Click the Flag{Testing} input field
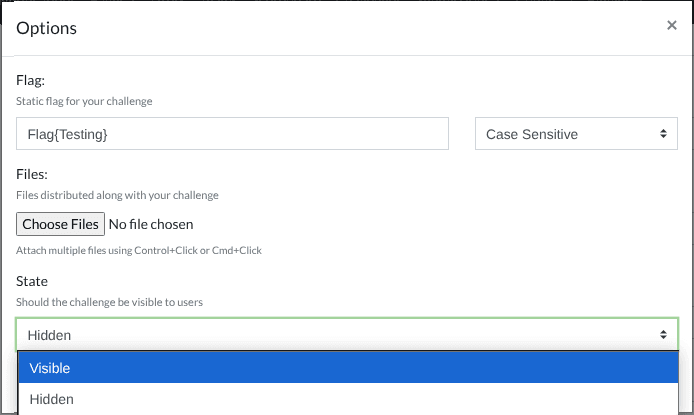Screen dimensions: 694x415 click(x=232, y=134)
